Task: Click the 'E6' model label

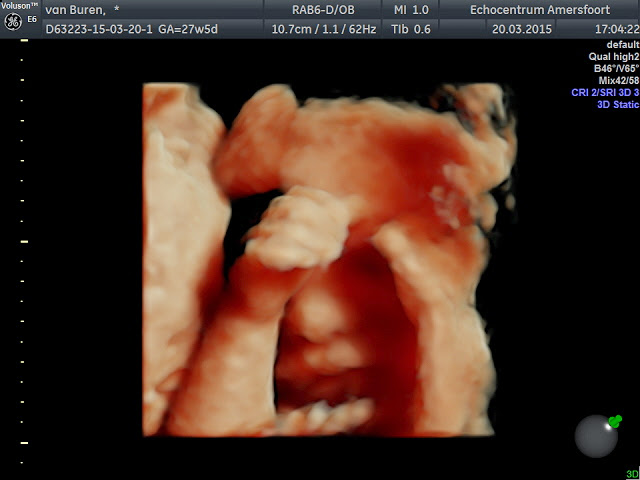Action: [32, 19]
